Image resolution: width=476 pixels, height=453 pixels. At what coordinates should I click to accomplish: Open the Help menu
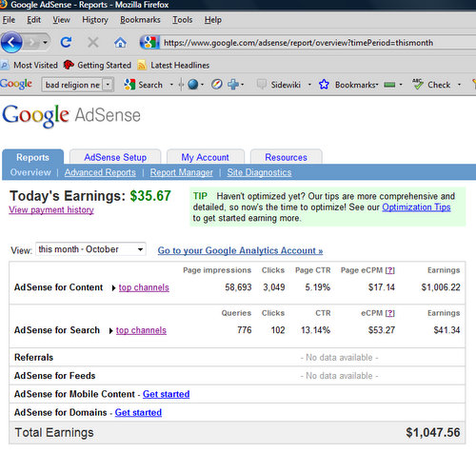pos(213,20)
